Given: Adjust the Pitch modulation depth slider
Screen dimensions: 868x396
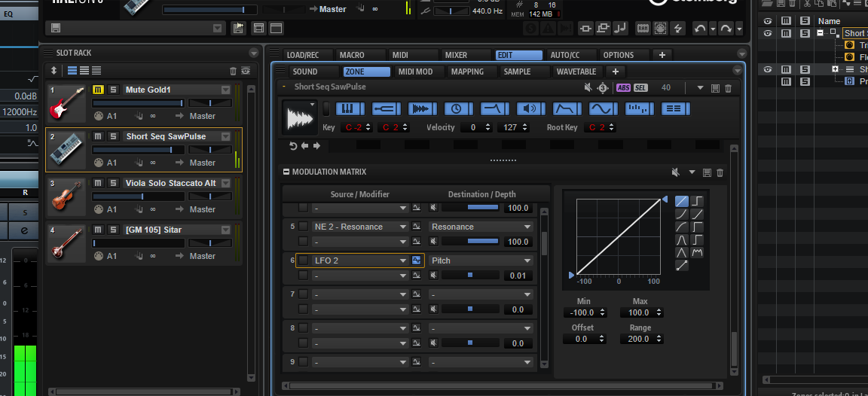Looking at the screenshot, I should click(470, 276).
